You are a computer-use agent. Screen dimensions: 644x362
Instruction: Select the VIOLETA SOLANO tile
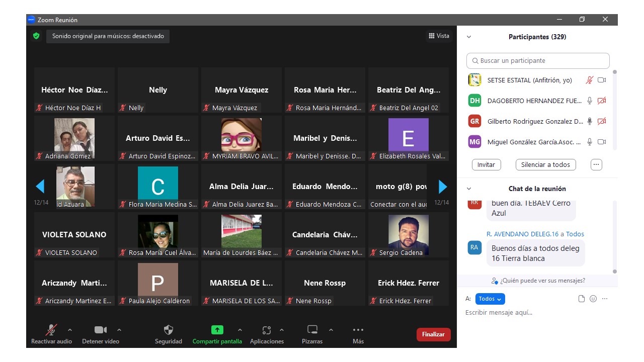74,235
